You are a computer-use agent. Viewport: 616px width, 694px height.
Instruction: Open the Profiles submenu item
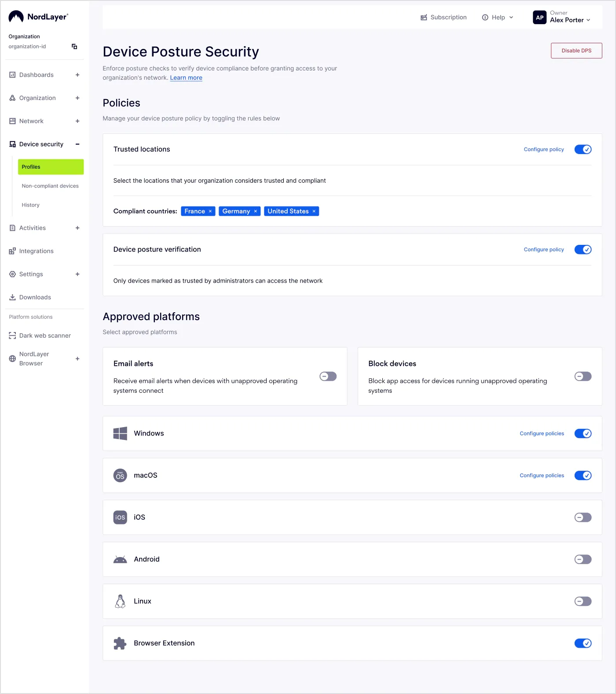tap(51, 167)
